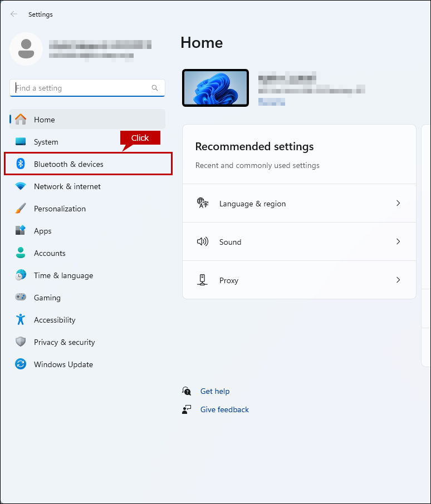The width and height of the screenshot is (431, 504).
Task: Open Apps label in sidebar
Action: [43, 231]
